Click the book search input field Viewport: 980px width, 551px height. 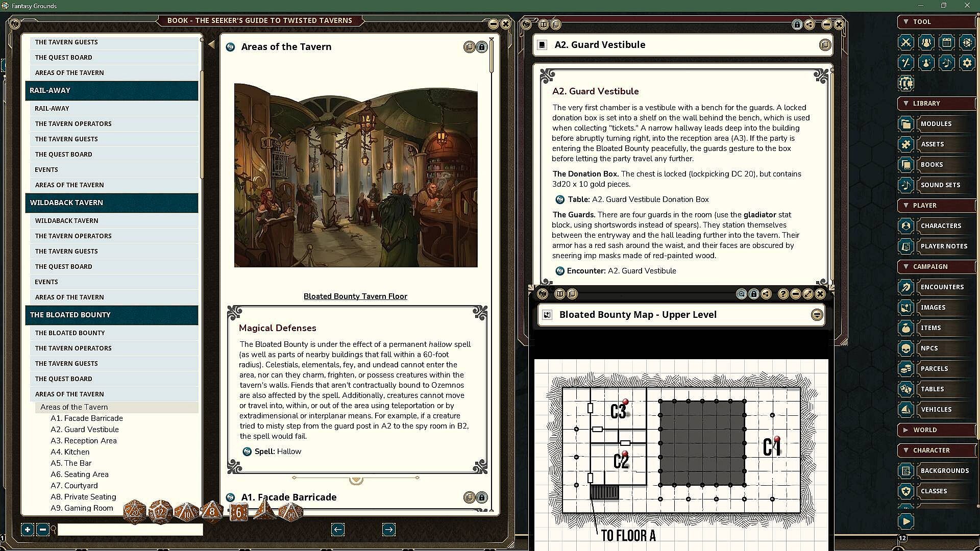(x=130, y=530)
